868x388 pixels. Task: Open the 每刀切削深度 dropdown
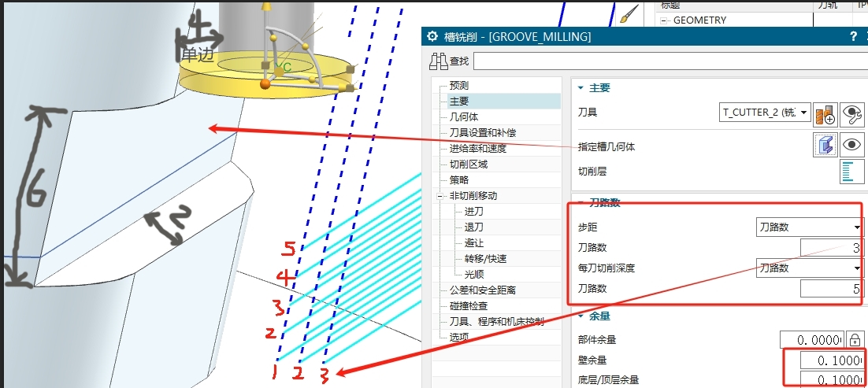pyautogui.click(x=810, y=268)
